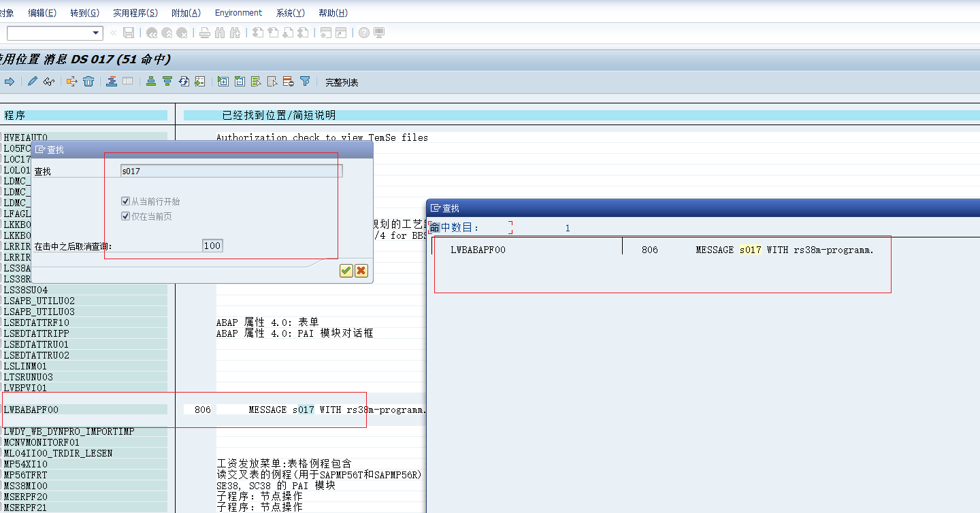The width and height of the screenshot is (980, 513).
Task: Click the 完整列表 button
Action: 342,82
